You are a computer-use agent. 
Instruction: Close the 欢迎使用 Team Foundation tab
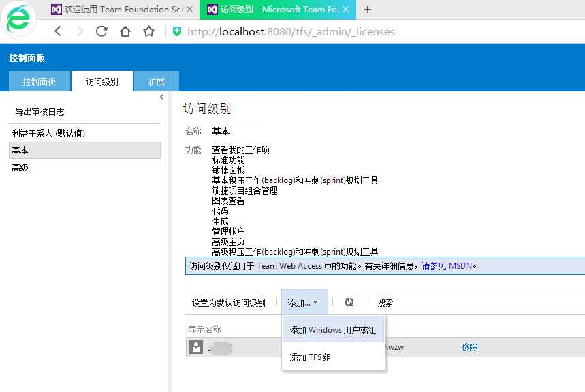(x=190, y=10)
